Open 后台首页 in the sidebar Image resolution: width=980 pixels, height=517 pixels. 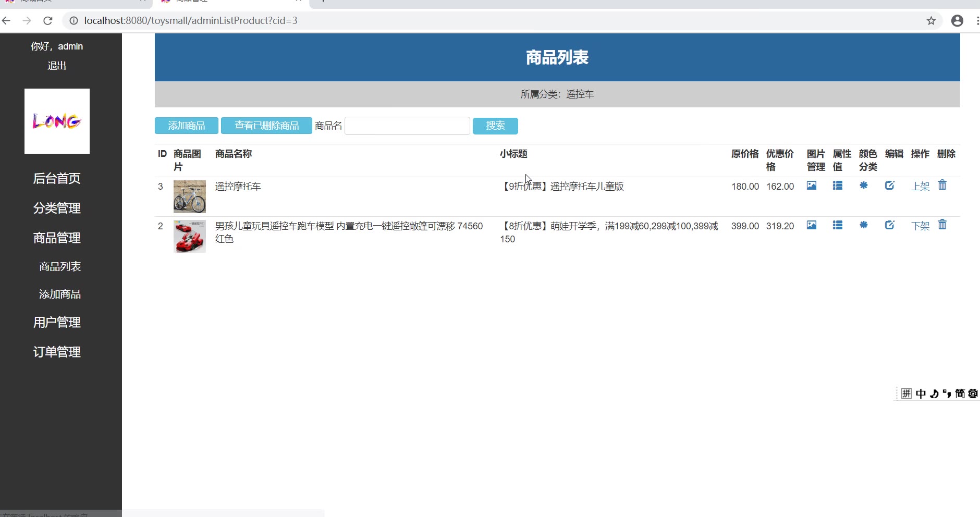coord(57,178)
